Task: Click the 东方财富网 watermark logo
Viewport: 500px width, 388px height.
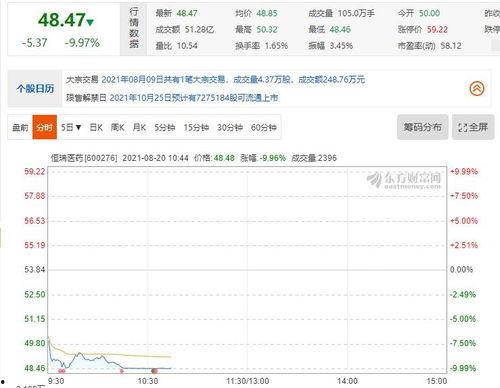Action: click(404, 180)
